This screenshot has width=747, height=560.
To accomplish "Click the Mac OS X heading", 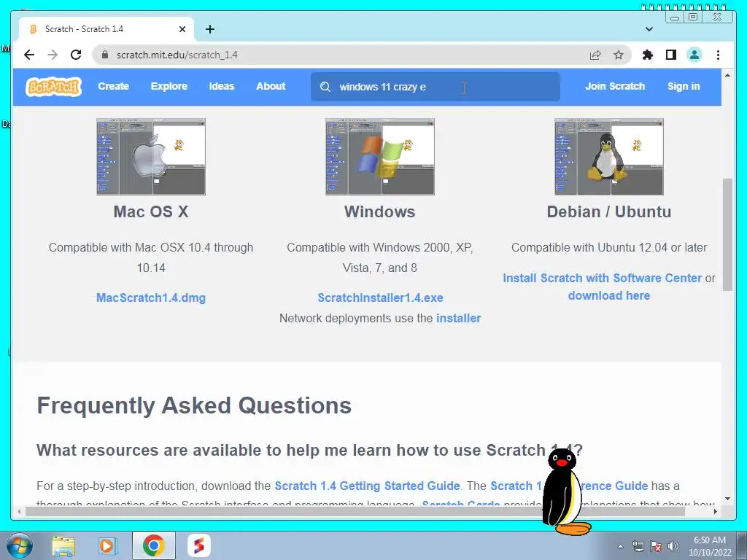I will click(x=151, y=212).
